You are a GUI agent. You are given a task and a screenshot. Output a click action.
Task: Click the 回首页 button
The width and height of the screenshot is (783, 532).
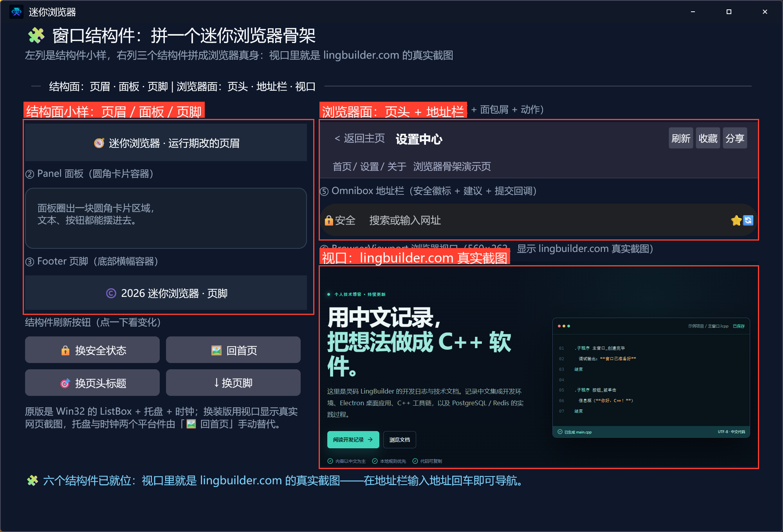[x=233, y=350]
